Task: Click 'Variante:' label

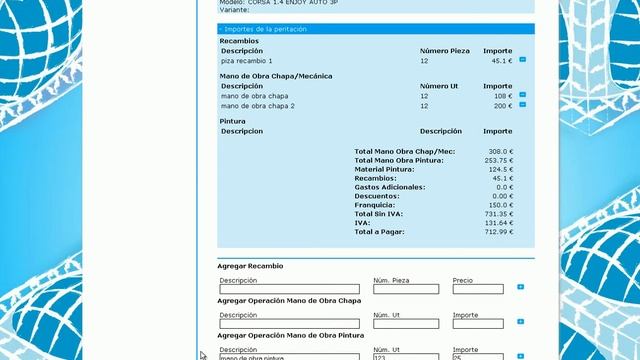Action: pyautogui.click(x=234, y=9)
